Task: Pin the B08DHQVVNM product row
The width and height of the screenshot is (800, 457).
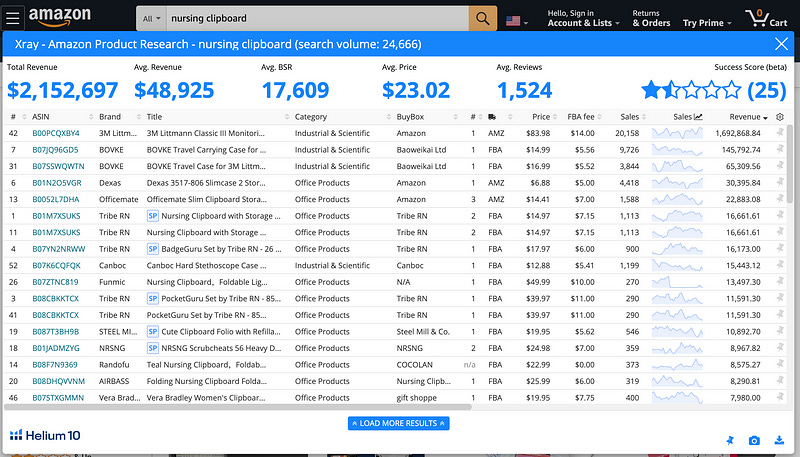Action: pos(780,380)
